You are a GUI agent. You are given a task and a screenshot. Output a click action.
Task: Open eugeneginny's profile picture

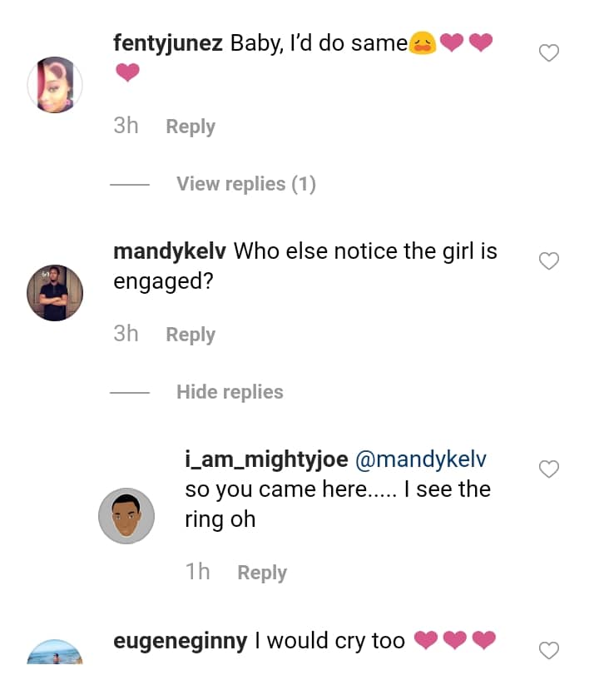(x=55, y=653)
